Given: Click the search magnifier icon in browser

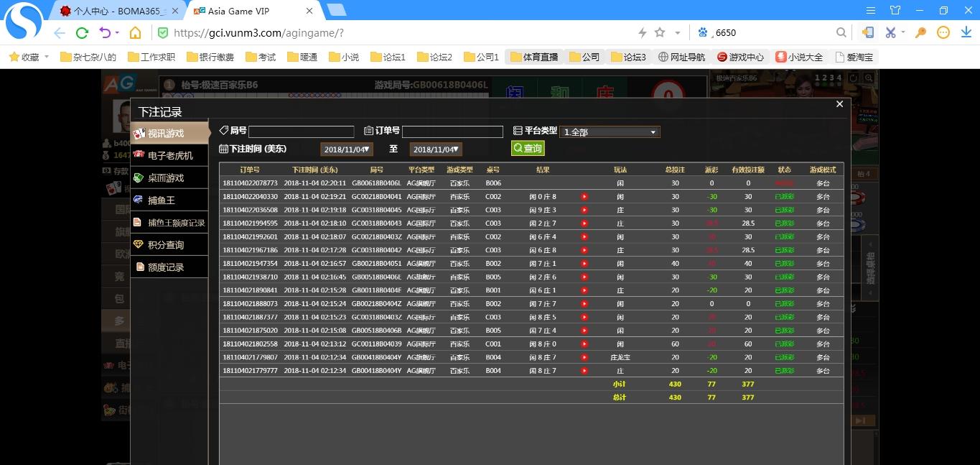Looking at the screenshot, I should (841, 32).
